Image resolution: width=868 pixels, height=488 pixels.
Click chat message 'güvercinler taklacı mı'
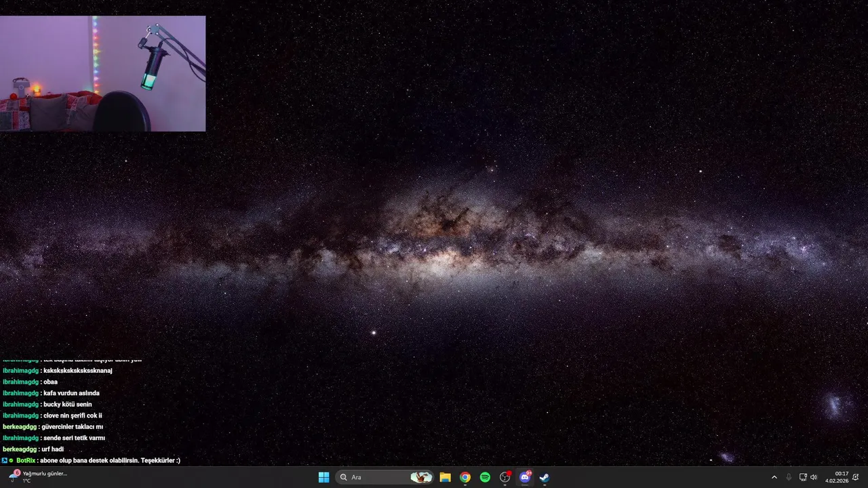pos(73,427)
